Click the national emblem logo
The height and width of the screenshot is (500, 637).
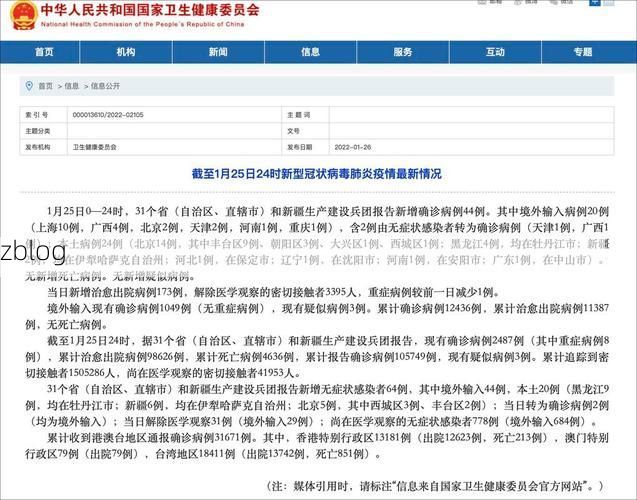coord(21,14)
